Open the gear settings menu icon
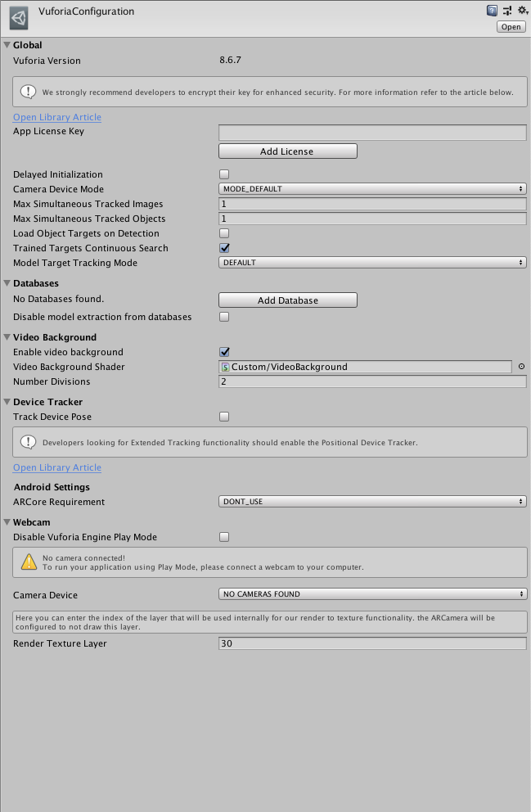This screenshot has width=531, height=812. point(523,11)
